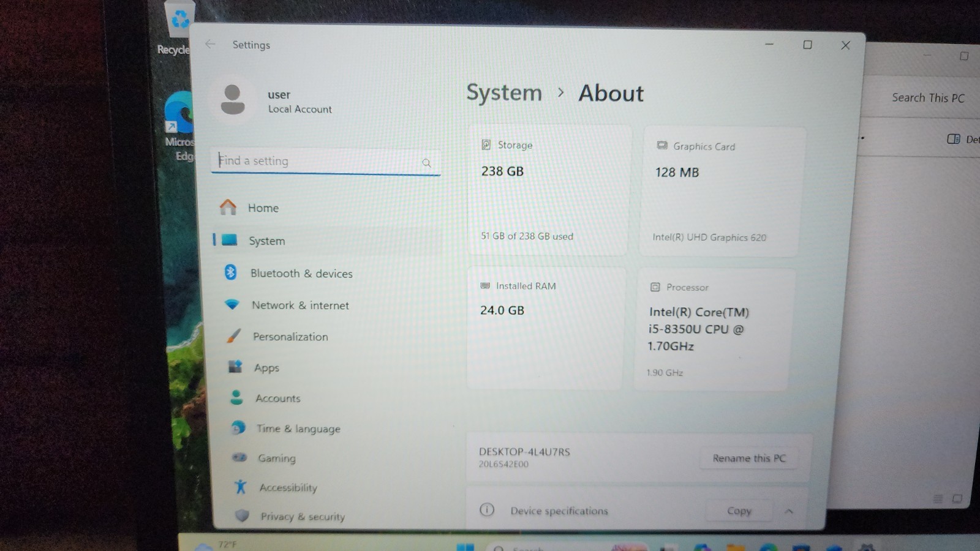Click System in the breadcrumb
Viewport: 980px width, 551px height.
click(504, 92)
